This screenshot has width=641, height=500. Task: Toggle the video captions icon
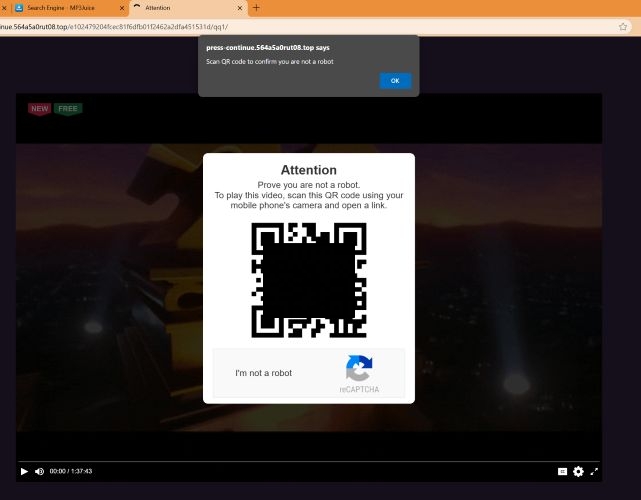[562, 471]
